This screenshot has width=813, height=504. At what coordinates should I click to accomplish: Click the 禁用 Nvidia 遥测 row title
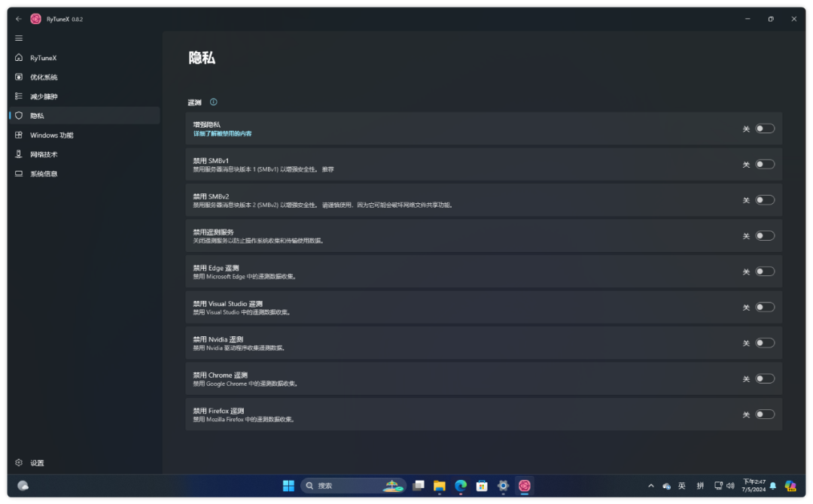pyautogui.click(x=218, y=339)
